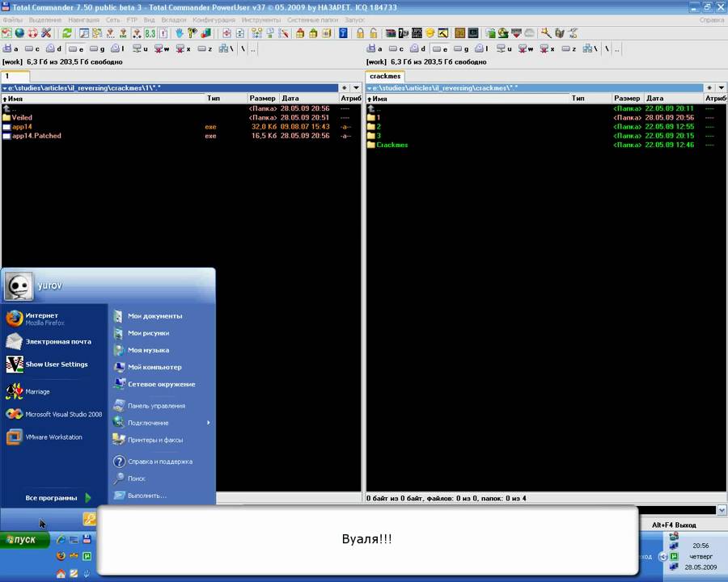
Task: Click the blue globe toolbar icon
Action: coord(19,33)
